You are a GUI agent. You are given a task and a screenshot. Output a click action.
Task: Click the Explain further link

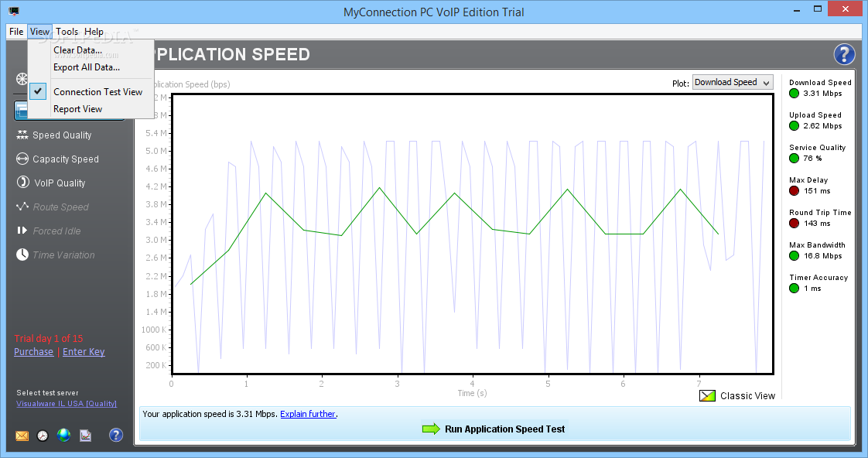tap(308, 414)
